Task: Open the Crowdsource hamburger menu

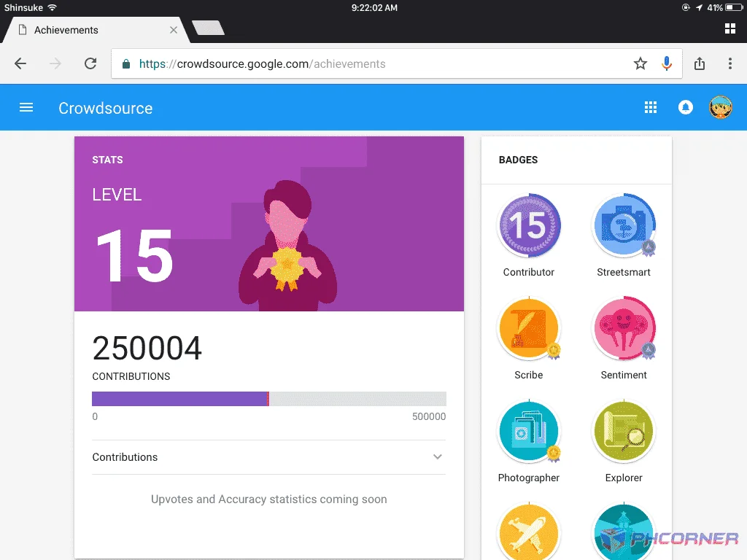Action: point(26,108)
